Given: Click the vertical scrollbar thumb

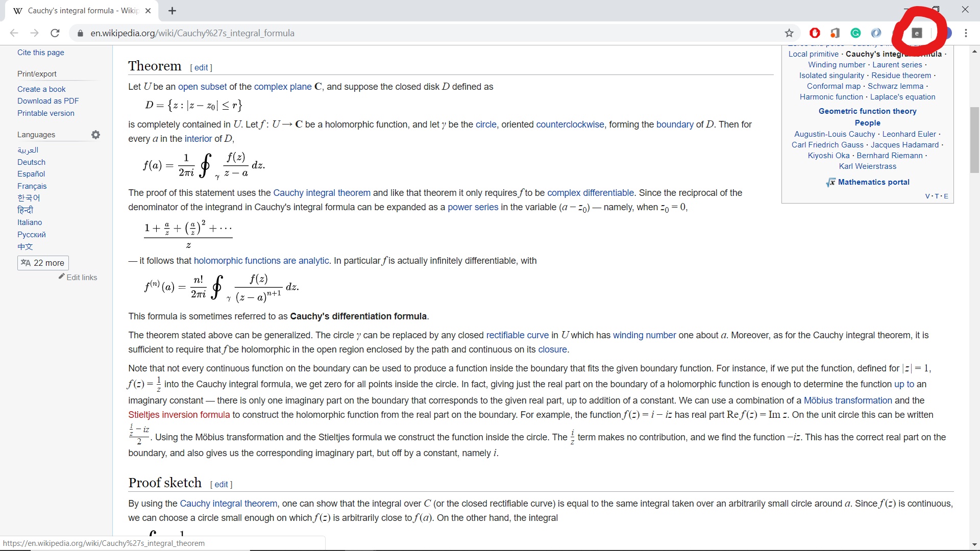Looking at the screenshot, I should 974,140.
